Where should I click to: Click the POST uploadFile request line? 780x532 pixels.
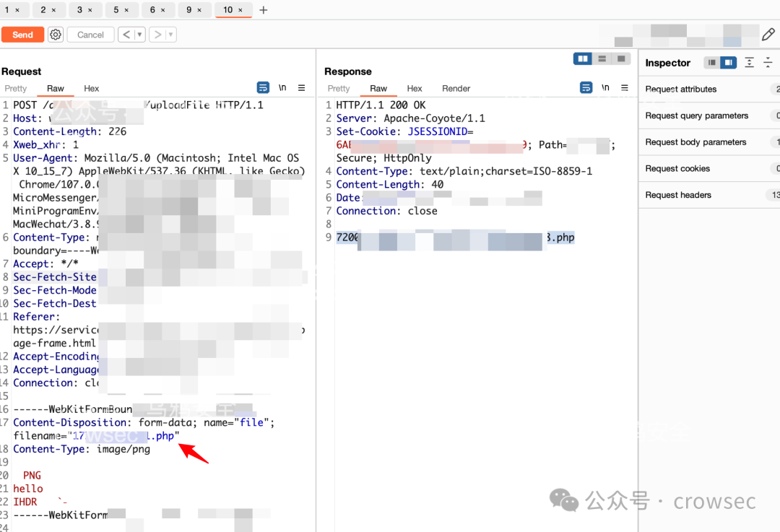138,105
